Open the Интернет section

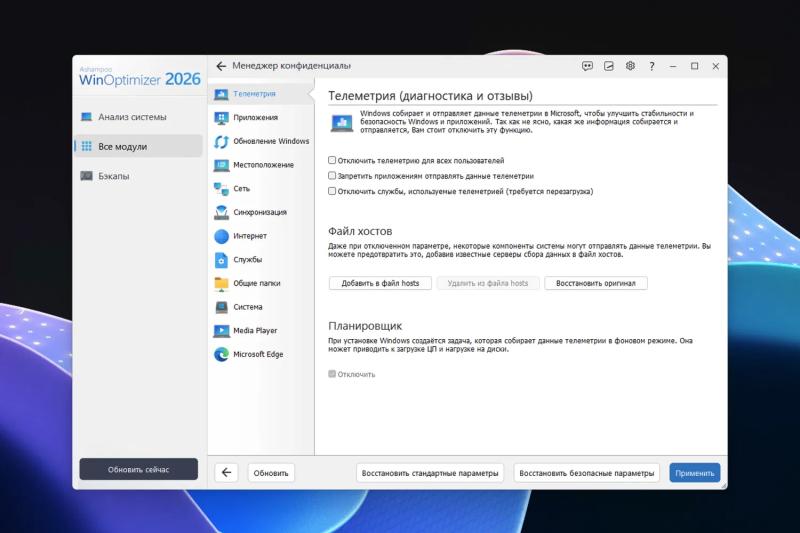261,236
